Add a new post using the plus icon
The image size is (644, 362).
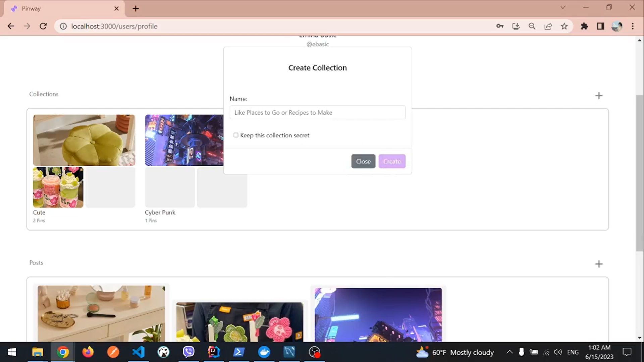click(x=599, y=264)
